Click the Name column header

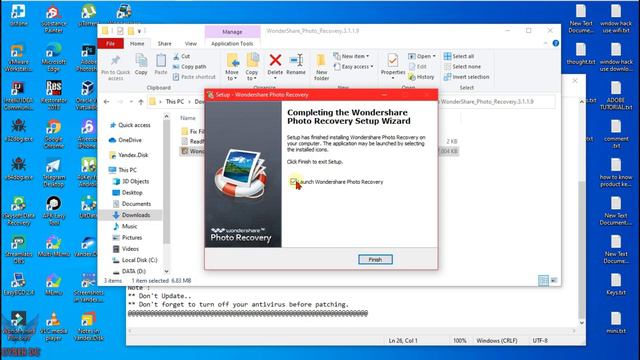click(x=188, y=118)
